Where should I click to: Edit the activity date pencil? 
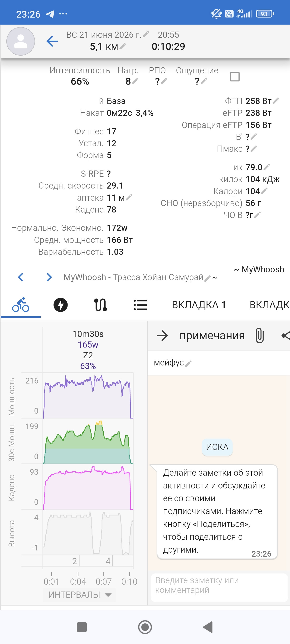[x=146, y=34]
